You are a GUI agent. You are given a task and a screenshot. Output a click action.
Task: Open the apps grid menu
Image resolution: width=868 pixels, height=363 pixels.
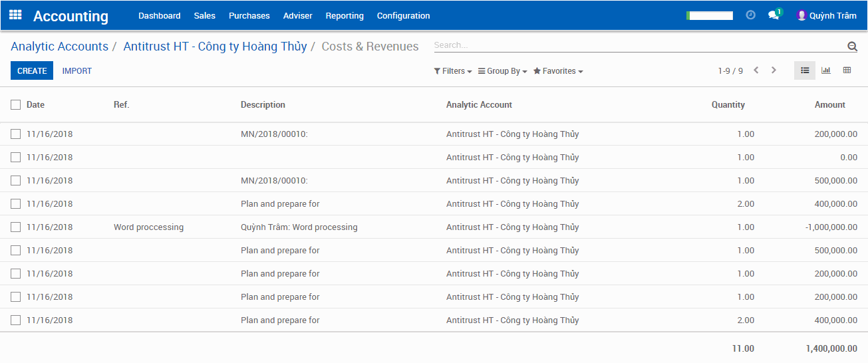tap(15, 15)
